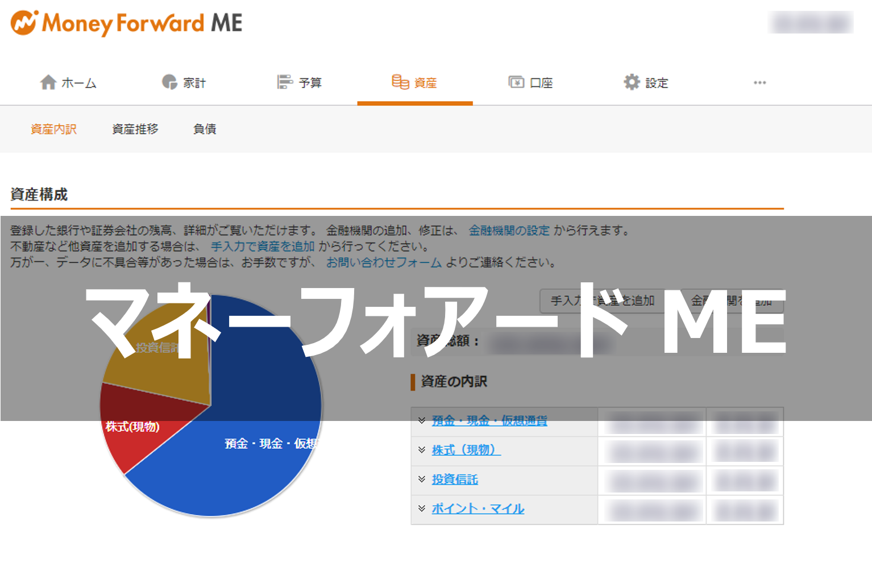Follow the お問い合わせフォーム link
Image resolution: width=872 pixels, height=588 pixels.
(x=384, y=262)
